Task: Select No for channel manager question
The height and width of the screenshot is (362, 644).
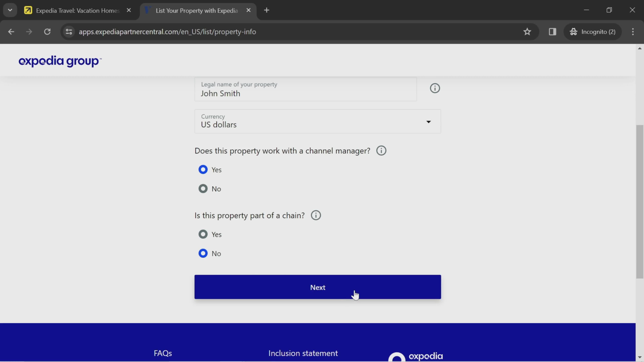Action: coord(203,188)
